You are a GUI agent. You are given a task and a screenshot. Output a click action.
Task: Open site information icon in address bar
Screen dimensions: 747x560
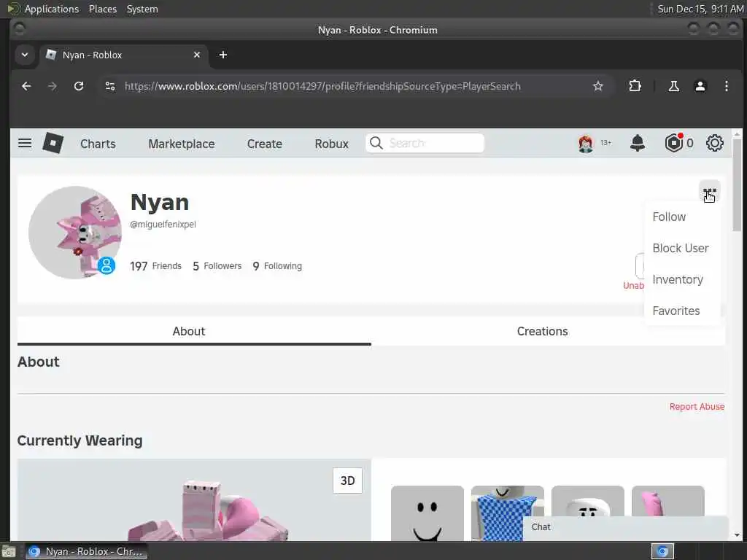pos(110,86)
